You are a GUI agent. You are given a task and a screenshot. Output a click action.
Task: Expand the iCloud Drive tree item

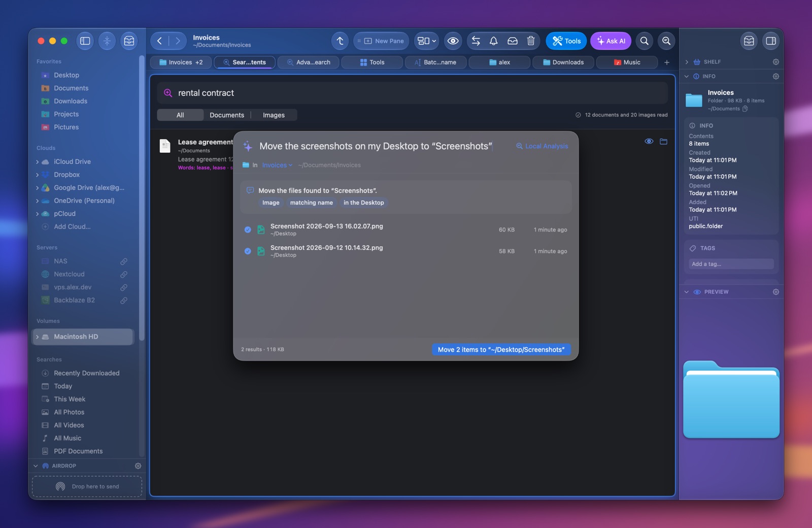pos(38,161)
